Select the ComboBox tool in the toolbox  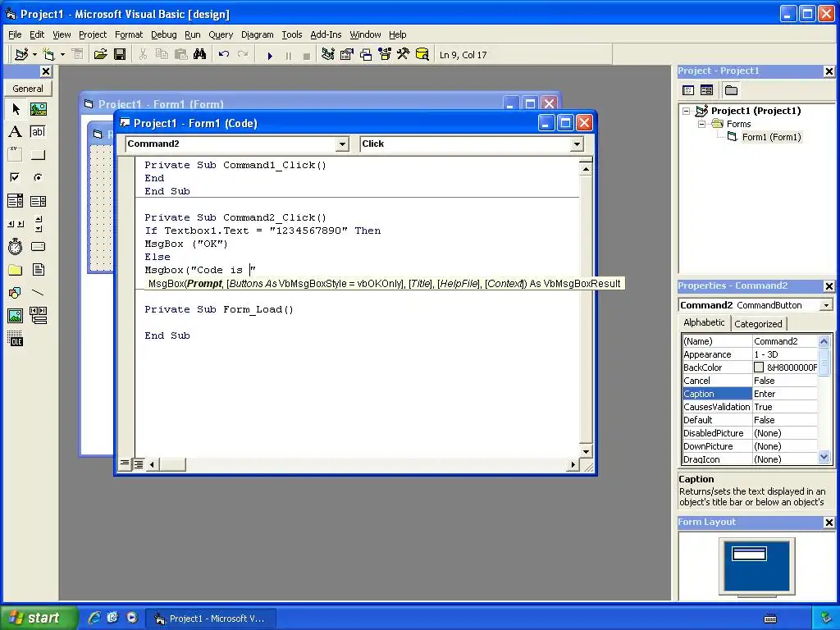[x=16, y=201]
